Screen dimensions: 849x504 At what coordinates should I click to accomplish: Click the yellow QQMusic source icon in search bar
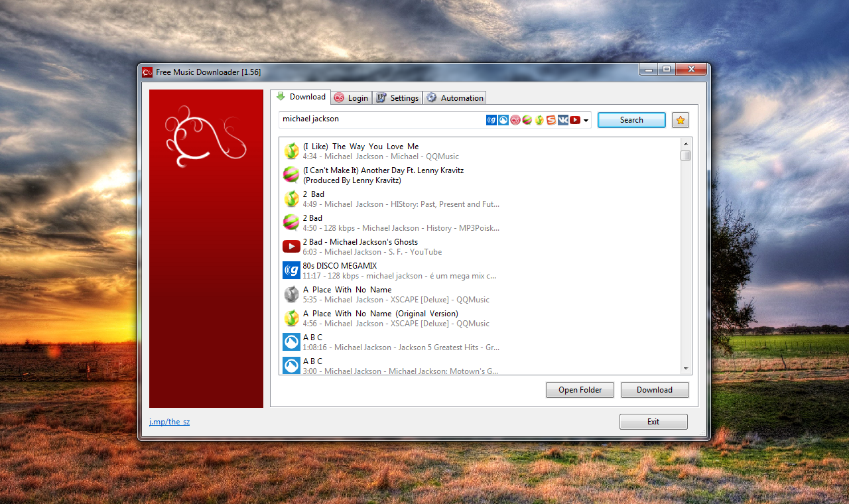(539, 120)
